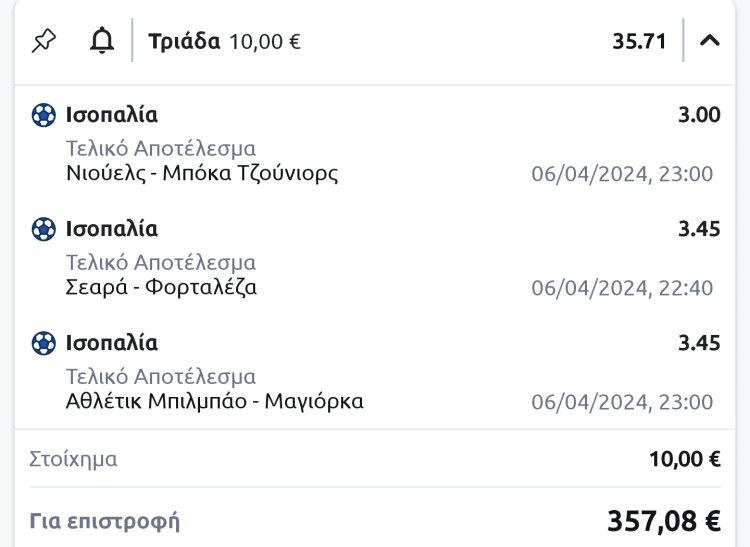Click the 3.00 odds for first selection
750x547 pixels.
click(698, 115)
